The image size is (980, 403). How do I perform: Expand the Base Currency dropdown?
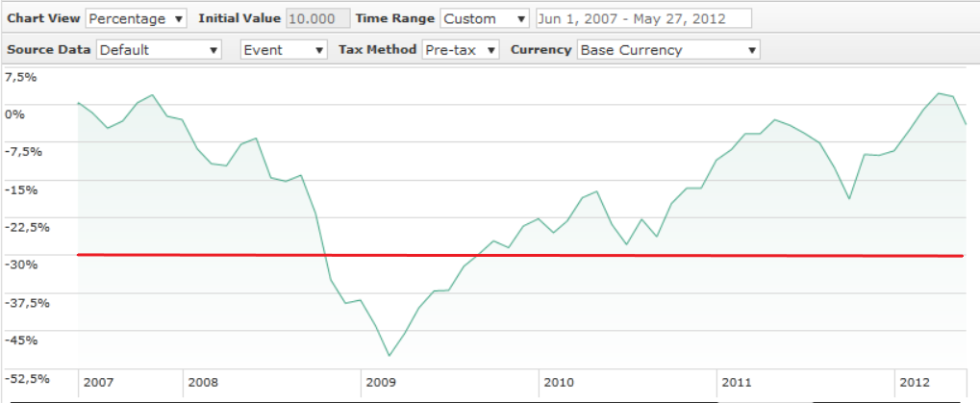pyautogui.click(x=668, y=50)
